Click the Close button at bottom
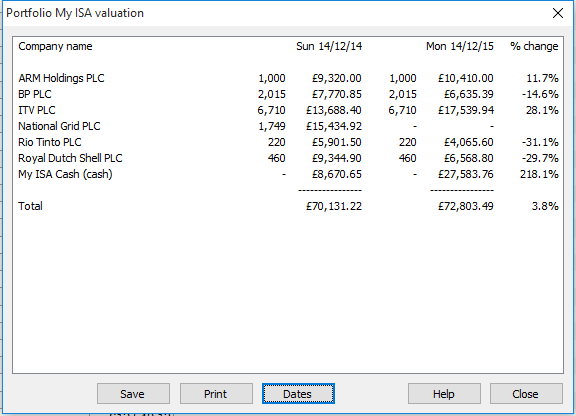Image resolution: width=576 pixels, height=416 pixels. 526,394
